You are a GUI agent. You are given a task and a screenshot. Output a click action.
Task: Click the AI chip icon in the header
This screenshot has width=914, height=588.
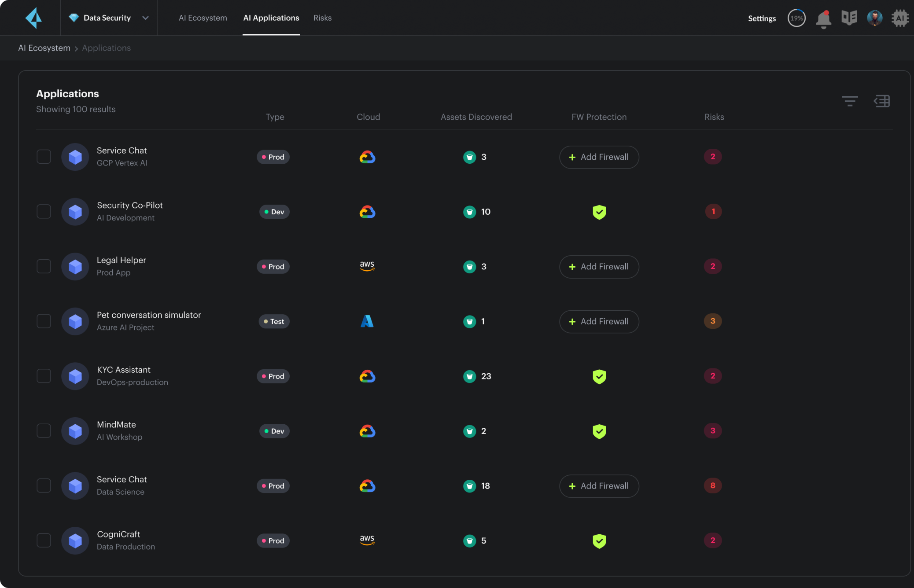pos(900,18)
